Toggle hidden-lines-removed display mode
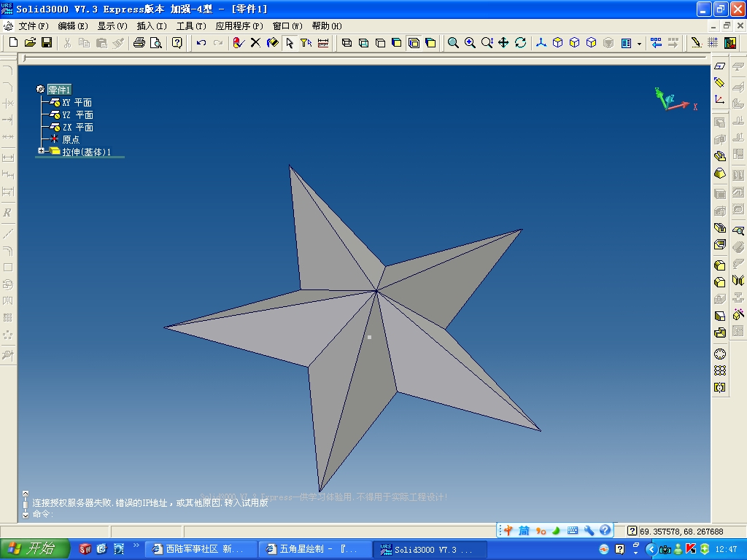Viewport: 747px width, 560px height. (380, 43)
